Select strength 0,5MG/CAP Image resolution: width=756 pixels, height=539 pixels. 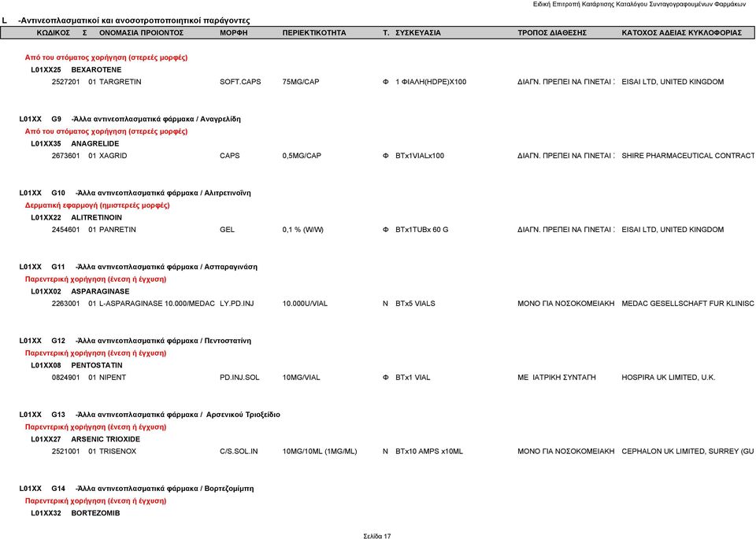(x=302, y=156)
